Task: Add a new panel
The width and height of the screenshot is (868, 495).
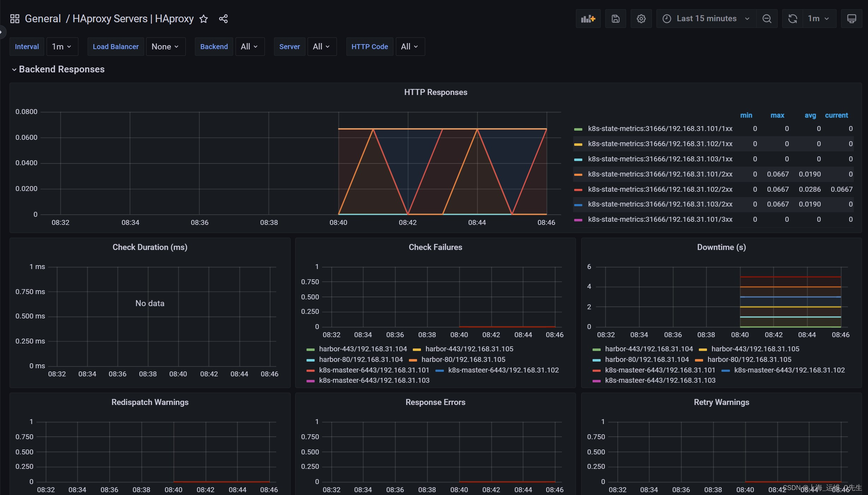Action: (588, 19)
